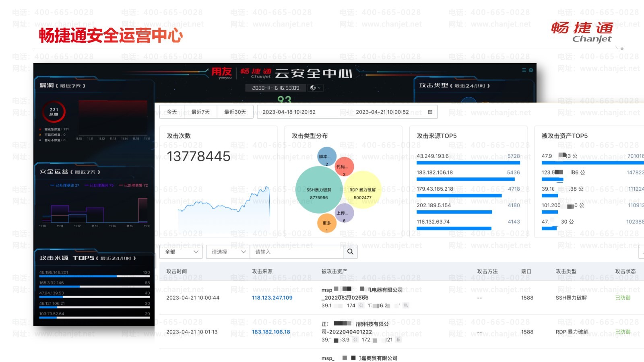
Task: Open attack source link 118.123.247.109
Action: click(272, 298)
